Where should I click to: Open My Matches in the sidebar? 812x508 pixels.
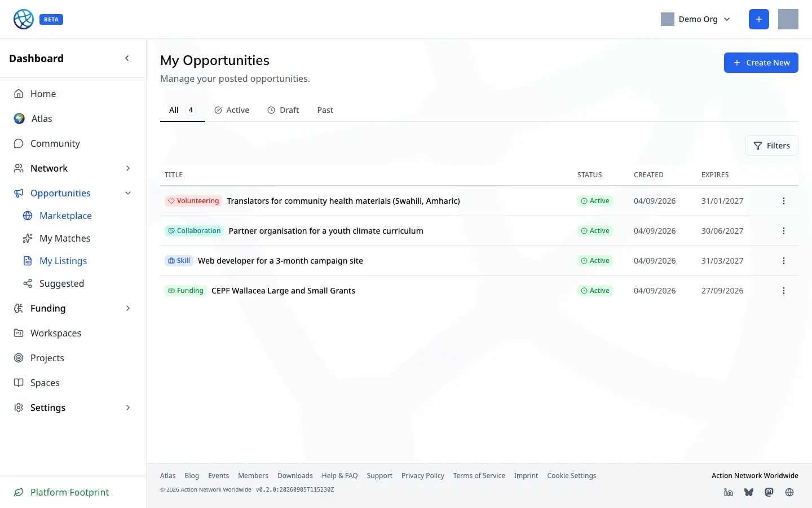pos(78,238)
